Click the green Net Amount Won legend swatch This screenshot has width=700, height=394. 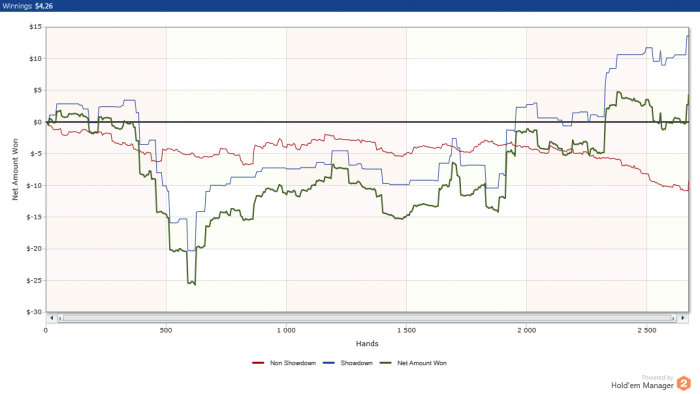tap(385, 363)
